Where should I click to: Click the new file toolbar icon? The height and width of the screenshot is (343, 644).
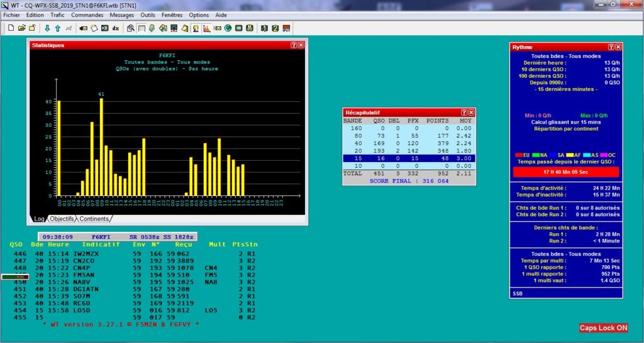11,28
